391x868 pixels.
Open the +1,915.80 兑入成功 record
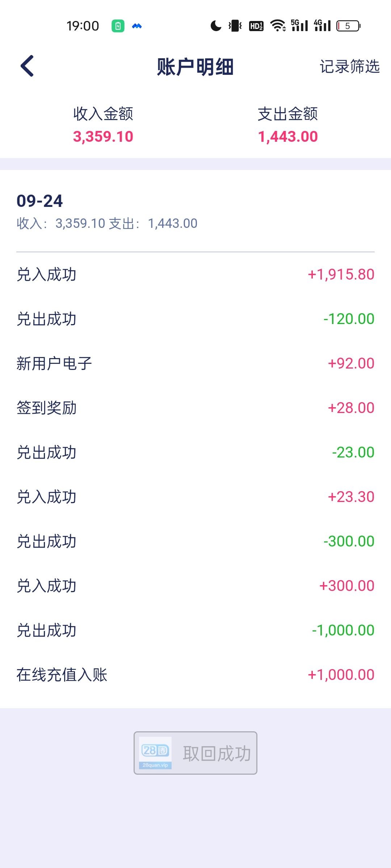(195, 275)
